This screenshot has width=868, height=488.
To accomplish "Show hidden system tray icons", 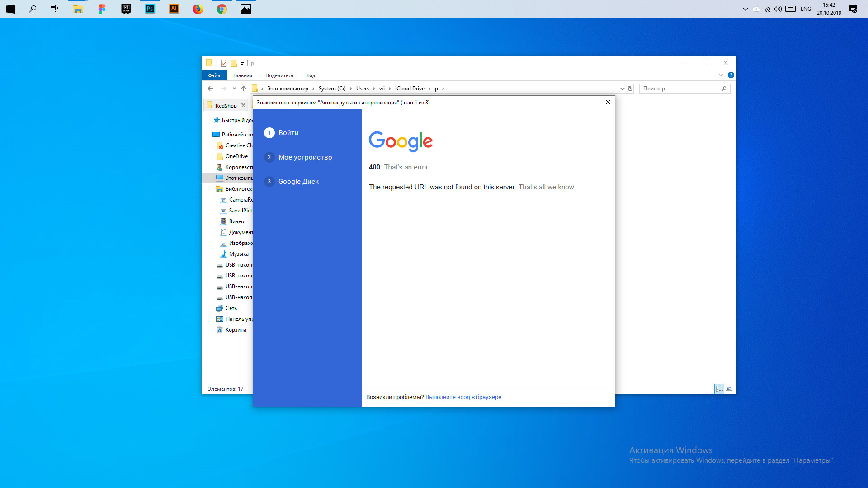I will click(745, 9).
